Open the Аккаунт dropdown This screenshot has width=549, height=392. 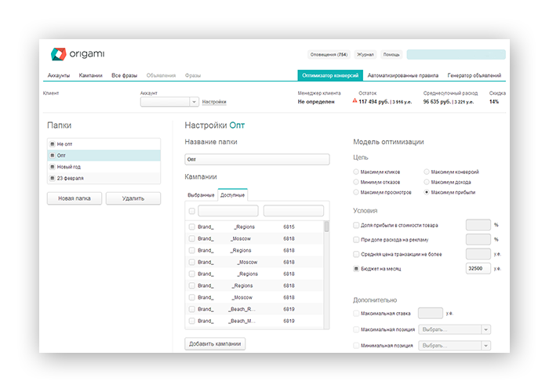194,102
